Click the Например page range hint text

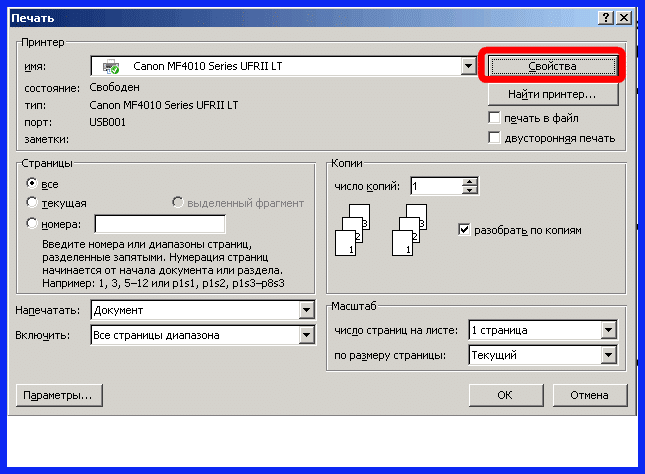tap(163, 283)
